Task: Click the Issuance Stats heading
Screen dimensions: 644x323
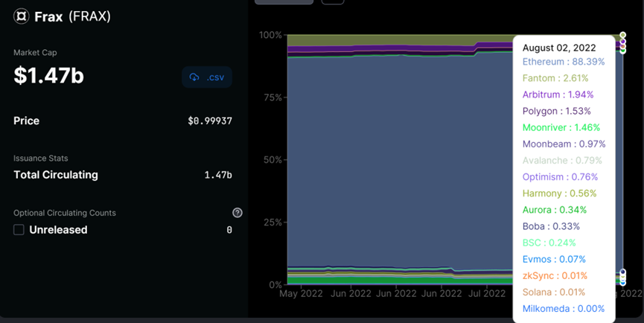Action: click(x=41, y=158)
